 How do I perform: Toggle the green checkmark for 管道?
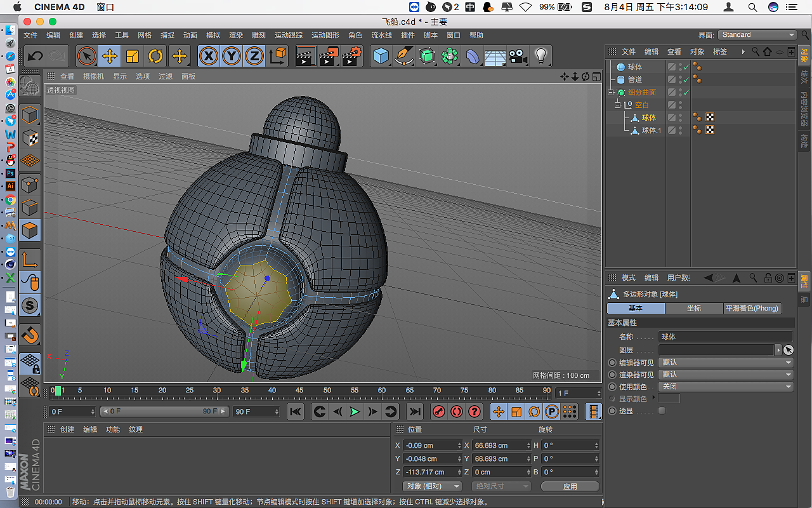[x=686, y=79]
